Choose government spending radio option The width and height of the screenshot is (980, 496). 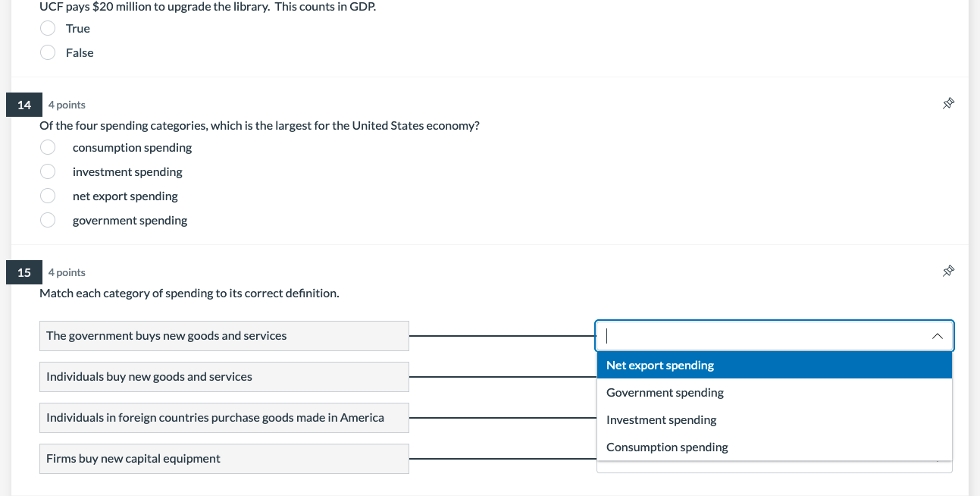click(48, 220)
